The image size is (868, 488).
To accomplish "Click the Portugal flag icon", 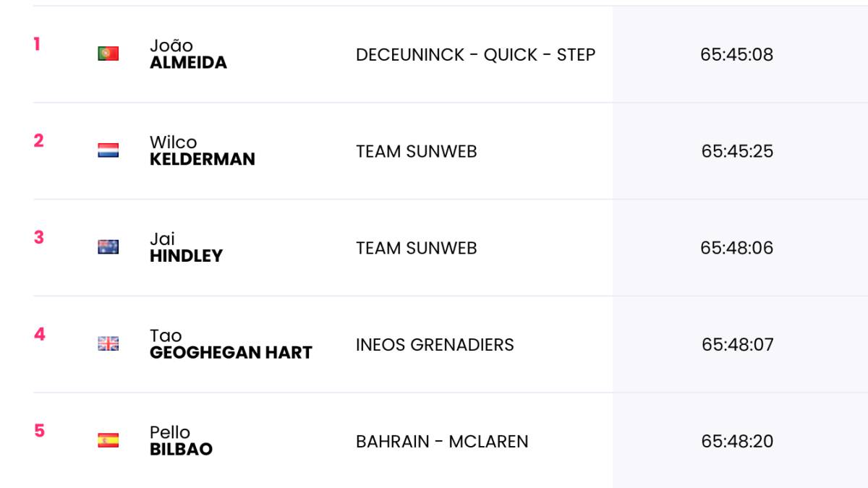I will click(x=109, y=53).
